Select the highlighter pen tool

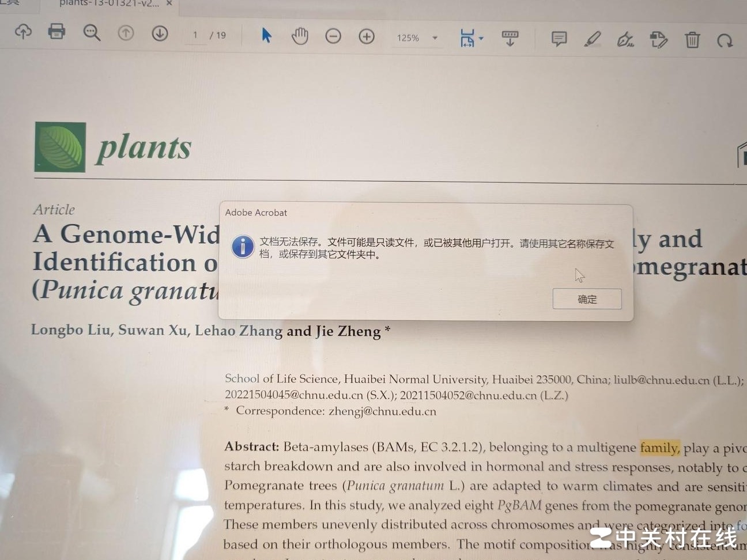[x=592, y=39]
